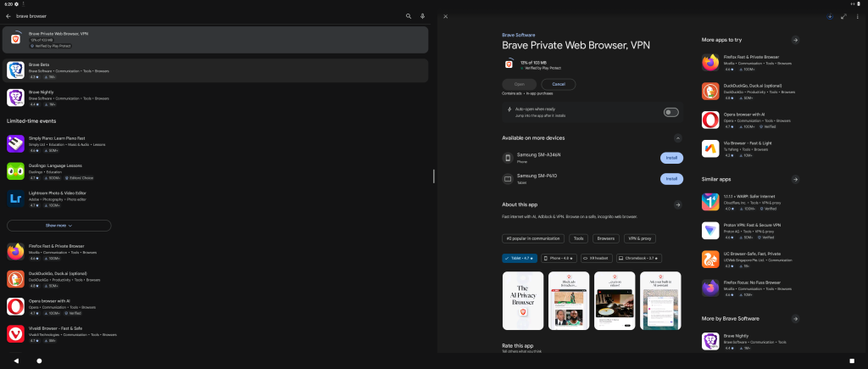The width and height of the screenshot is (868, 369).
Task: Expand the Show more events dropdown
Action: 58,226
